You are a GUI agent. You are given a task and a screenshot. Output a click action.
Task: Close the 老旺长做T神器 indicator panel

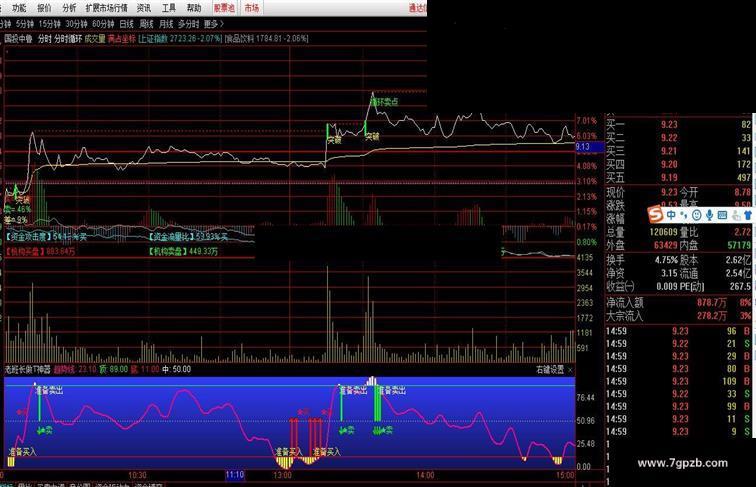point(570,370)
